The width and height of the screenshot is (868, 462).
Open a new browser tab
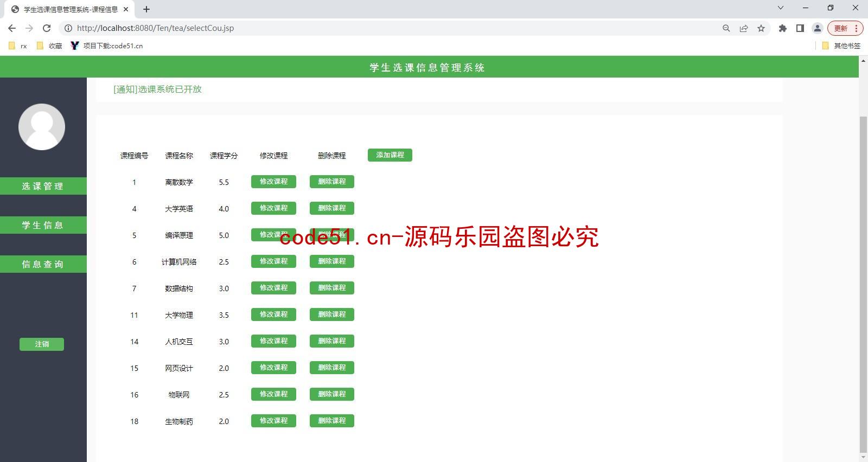146,9
